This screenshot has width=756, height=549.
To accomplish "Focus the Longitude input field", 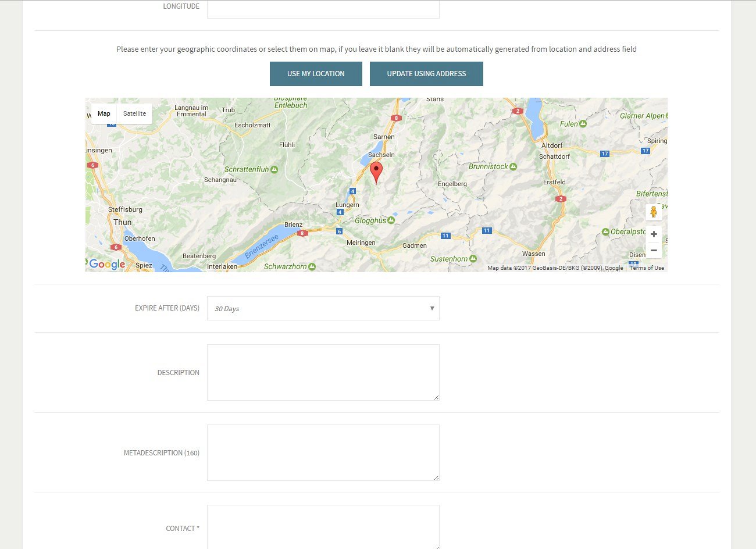I will [x=323, y=9].
